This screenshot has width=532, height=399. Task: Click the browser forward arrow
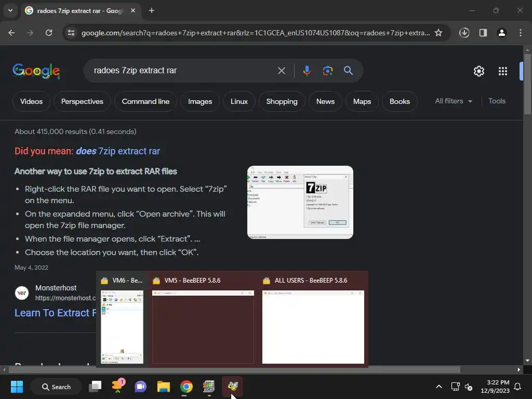click(30, 33)
